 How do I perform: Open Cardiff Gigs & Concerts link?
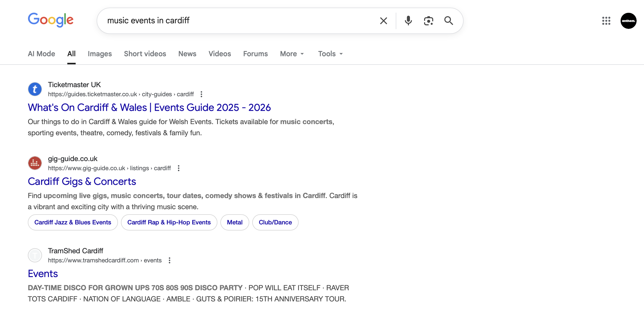[82, 181]
